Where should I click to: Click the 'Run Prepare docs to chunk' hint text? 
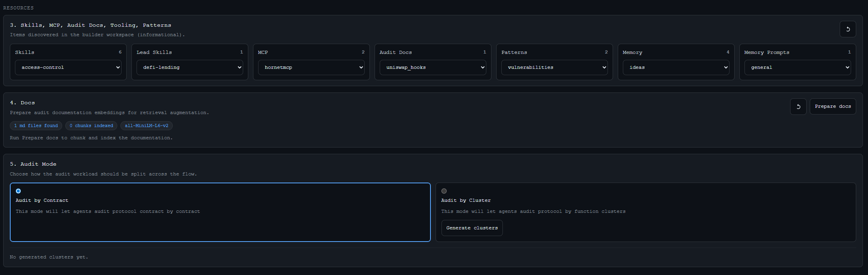click(91, 138)
